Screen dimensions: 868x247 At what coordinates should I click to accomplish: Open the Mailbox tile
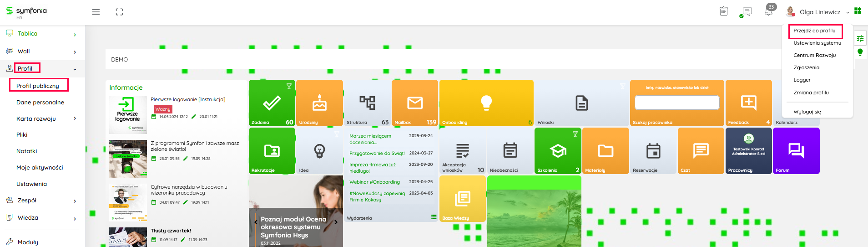(414, 103)
